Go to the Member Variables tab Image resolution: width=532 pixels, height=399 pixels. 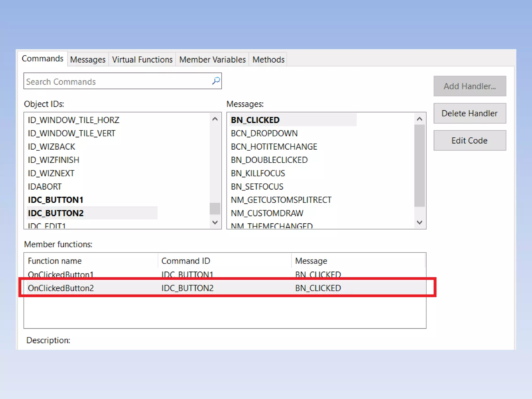212,59
